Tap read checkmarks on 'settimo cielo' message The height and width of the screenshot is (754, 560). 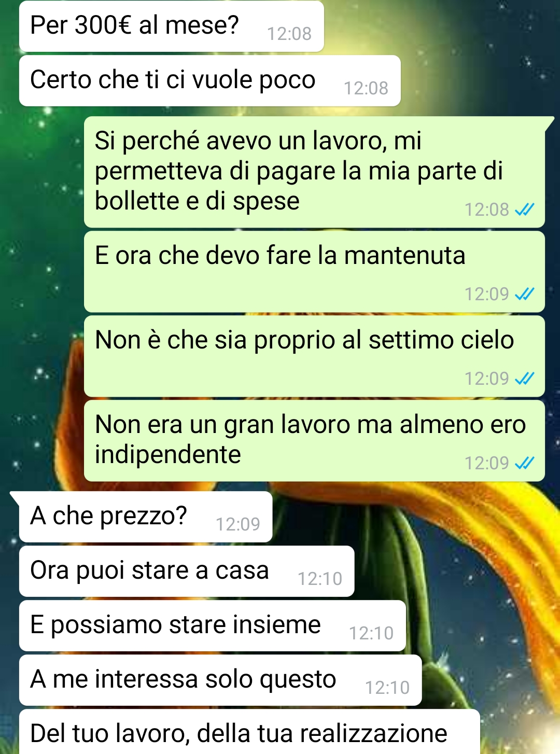524,379
